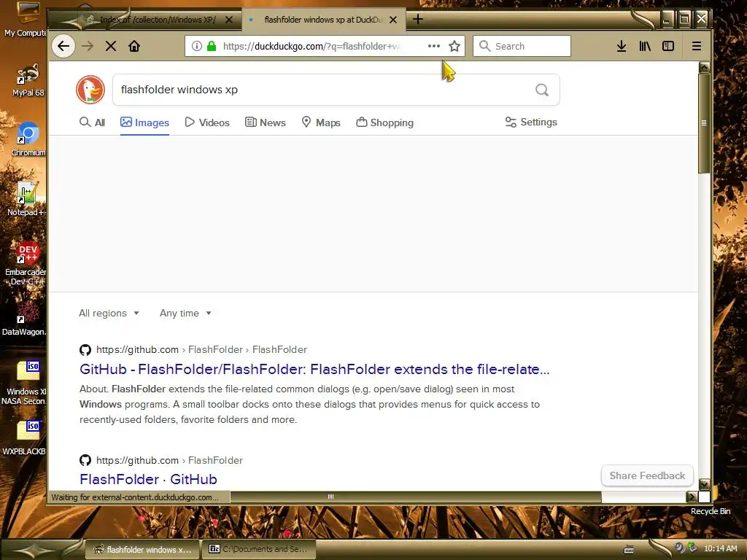Image resolution: width=747 pixels, height=560 pixels.
Task: Click the first github.com FlashFolder › FlashFolder URL
Action: [201, 349]
